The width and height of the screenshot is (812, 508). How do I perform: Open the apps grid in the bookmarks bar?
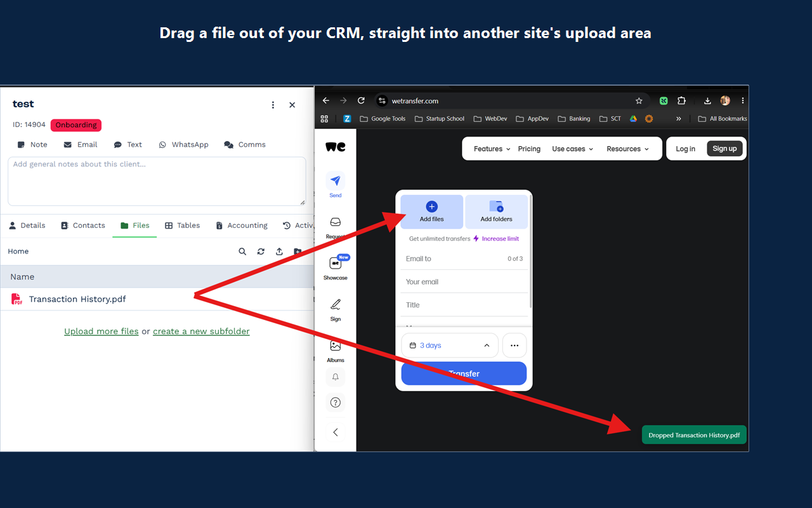coord(325,119)
